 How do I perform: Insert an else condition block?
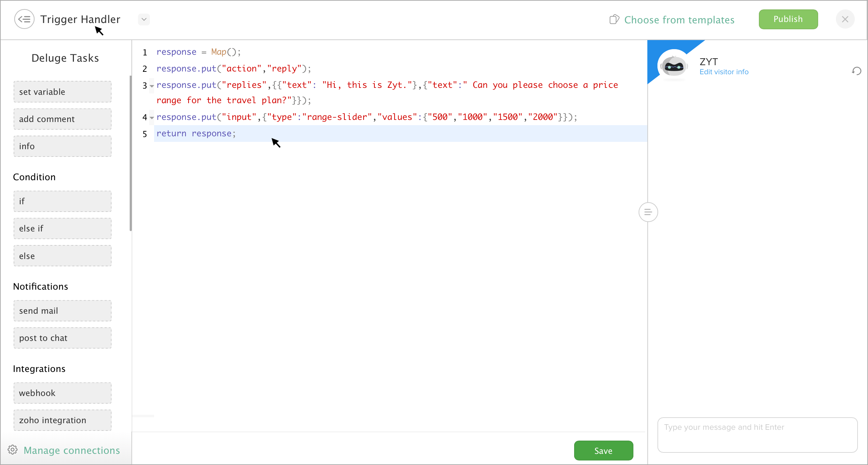click(x=62, y=256)
